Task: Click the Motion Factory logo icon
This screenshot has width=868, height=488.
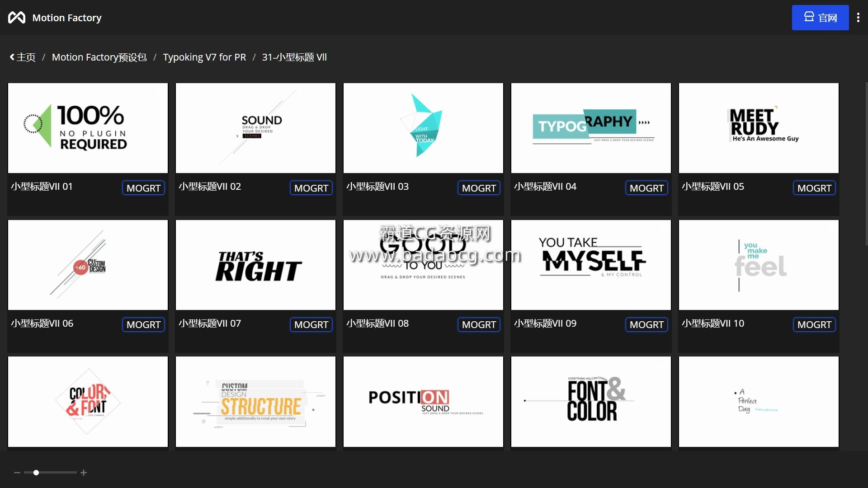Action: point(17,18)
